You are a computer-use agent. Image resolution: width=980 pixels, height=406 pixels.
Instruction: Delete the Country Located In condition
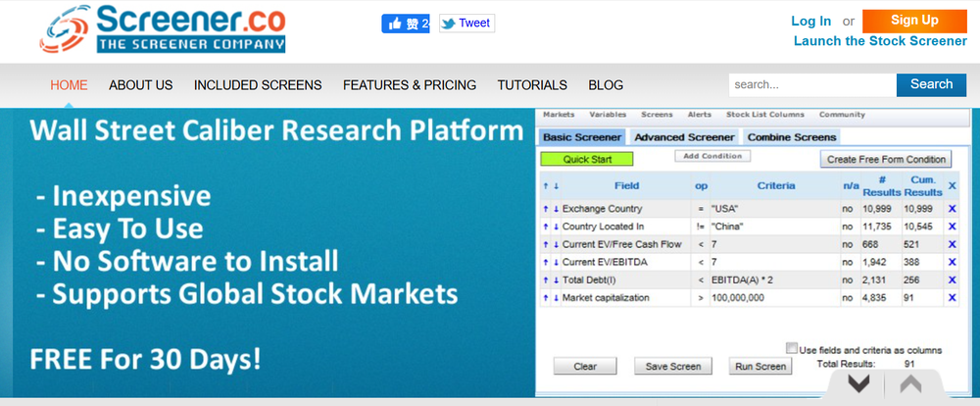[952, 227]
